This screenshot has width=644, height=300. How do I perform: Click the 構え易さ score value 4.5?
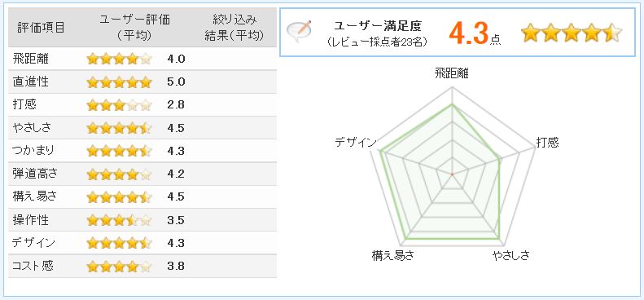(x=176, y=197)
